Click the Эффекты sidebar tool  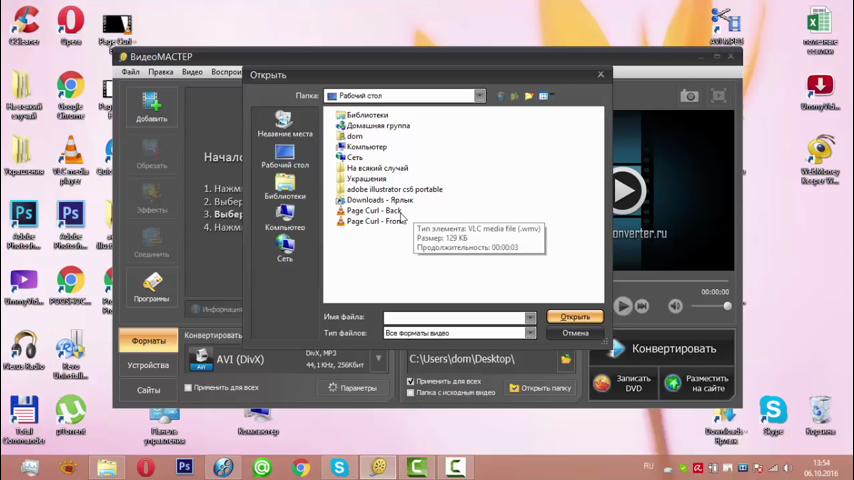151,198
